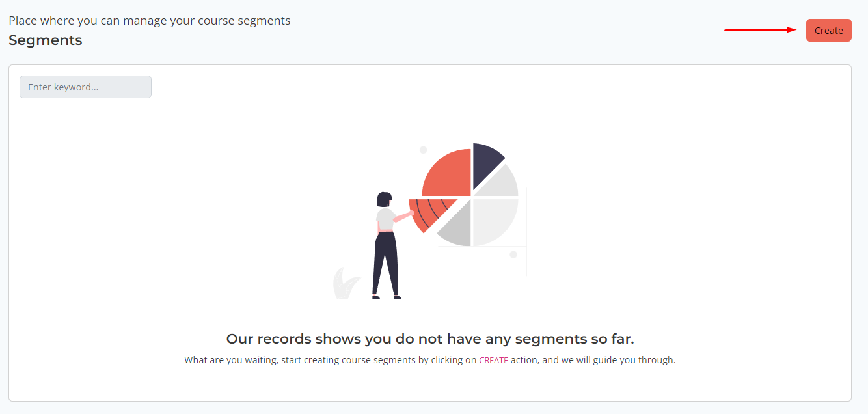Screen dimensions: 868x414
Task: Click the course segments description text
Action: 149,20
